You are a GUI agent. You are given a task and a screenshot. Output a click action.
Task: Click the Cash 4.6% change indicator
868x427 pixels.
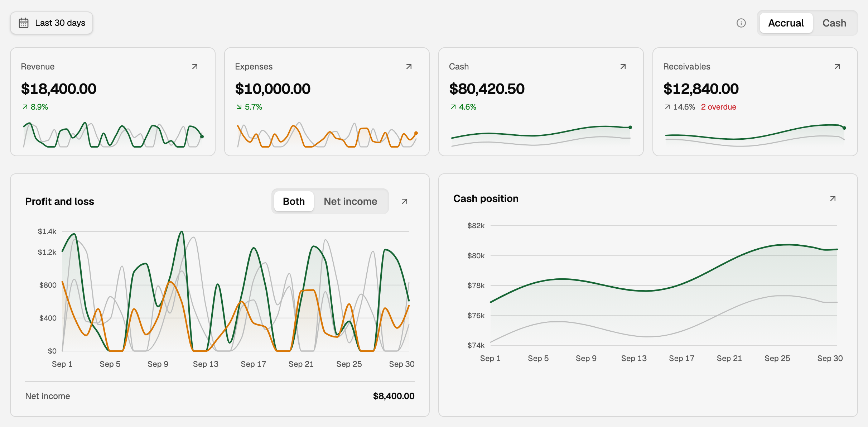[x=463, y=107]
